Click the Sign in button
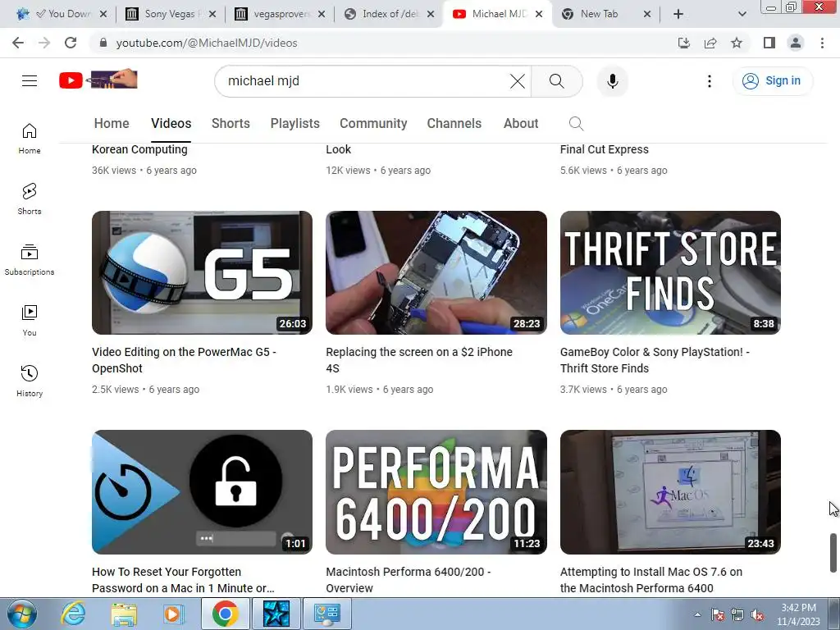840x630 pixels. (772, 81)
